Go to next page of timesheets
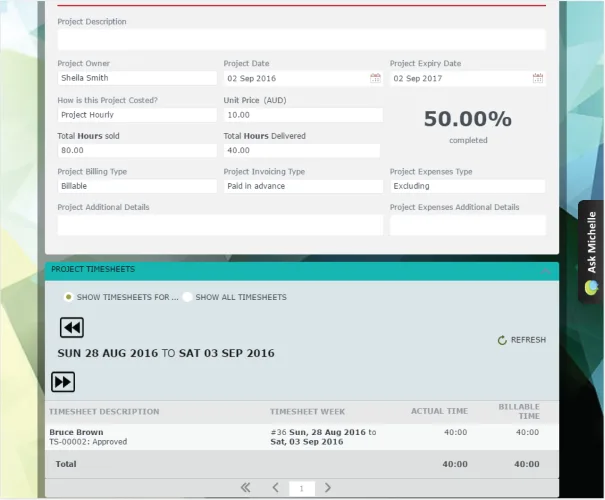Screen dimensions: 605x500 (328, 488)
